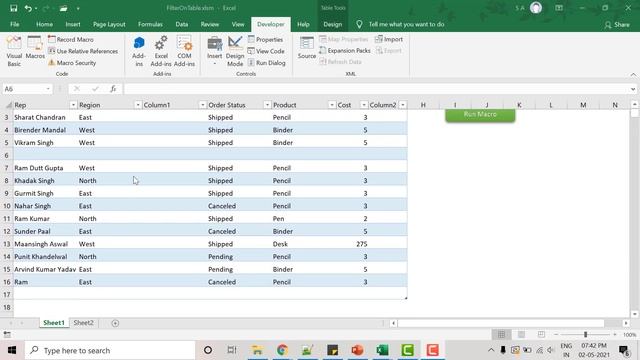640x360 pixels.
Task: Click the Select All corner triangle
Action: click(8, 105)
